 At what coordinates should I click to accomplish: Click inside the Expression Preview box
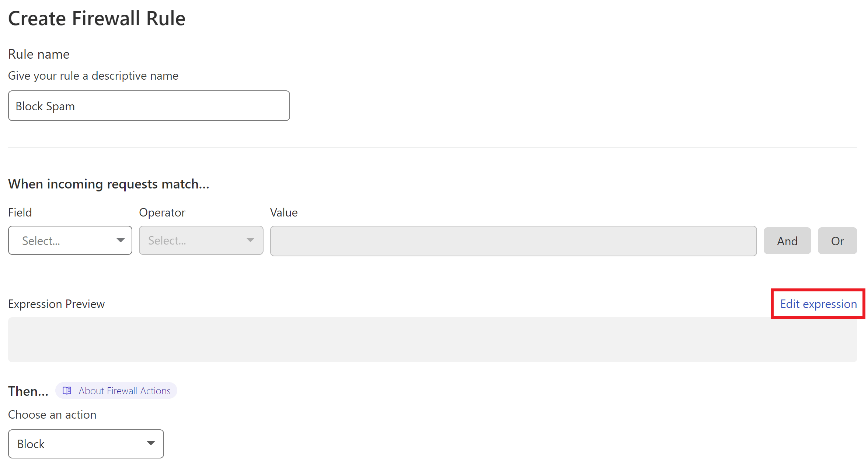point(433,340)
